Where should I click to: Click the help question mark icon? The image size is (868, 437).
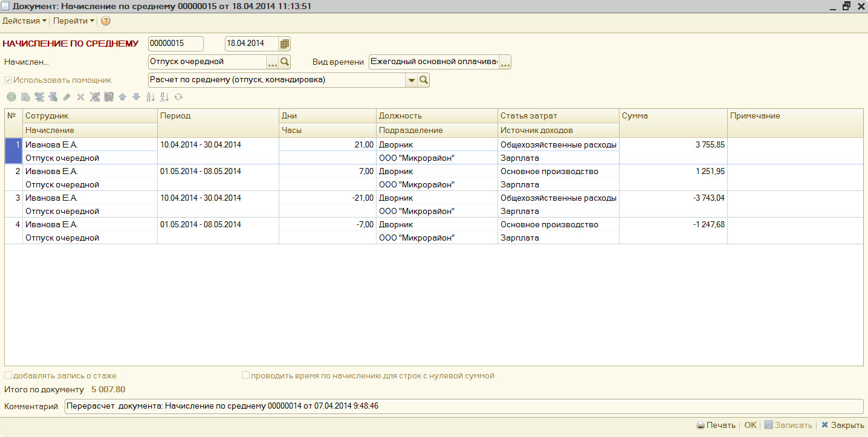tap(106, 21)
